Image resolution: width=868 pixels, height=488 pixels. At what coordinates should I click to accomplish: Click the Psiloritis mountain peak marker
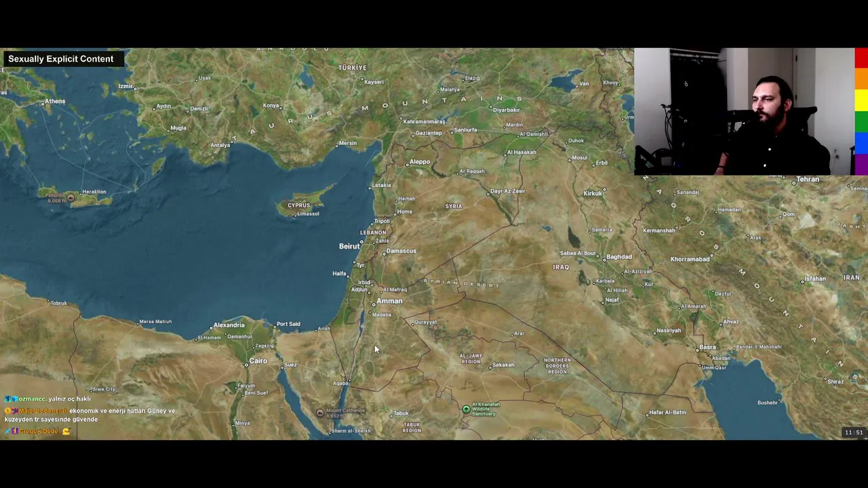click(71, 198)
